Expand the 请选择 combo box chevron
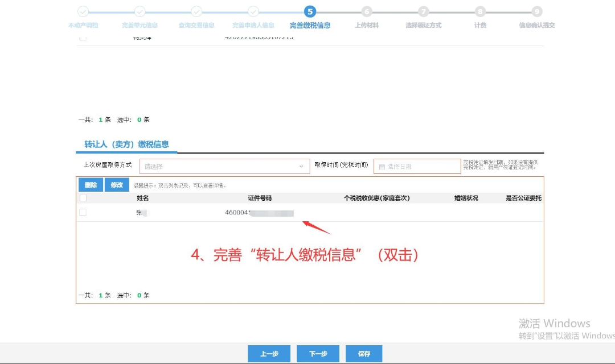 point(302,166)
